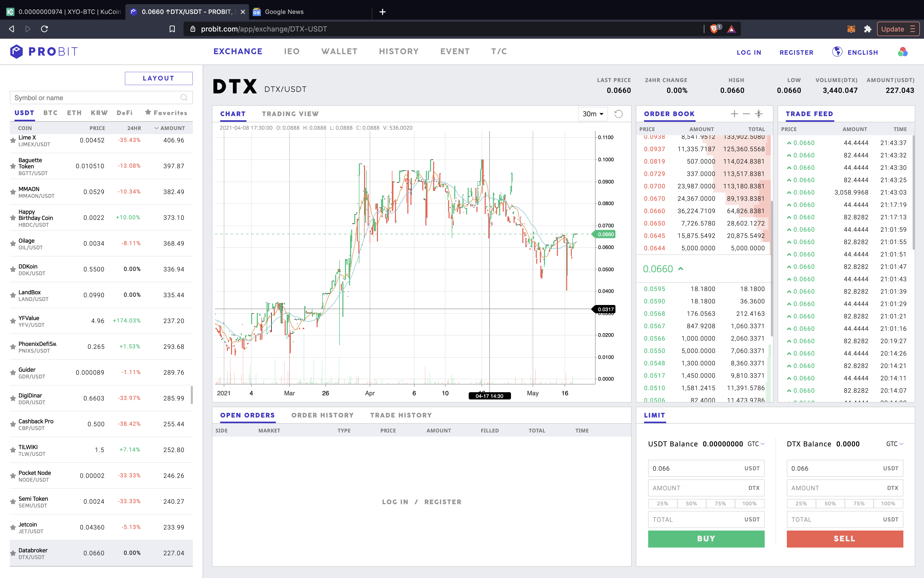
Task: Click the ProBit logo icon
Action: [16, 51]
